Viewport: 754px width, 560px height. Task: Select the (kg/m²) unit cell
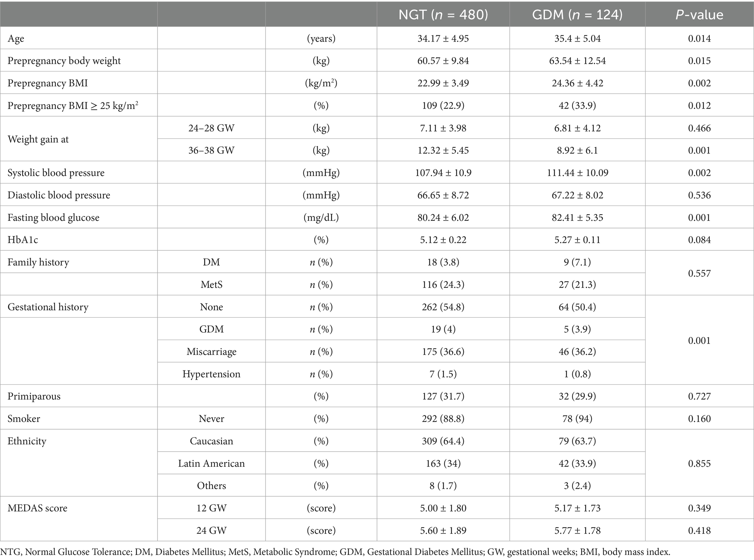pyautogui.click(x=321, y=83)
